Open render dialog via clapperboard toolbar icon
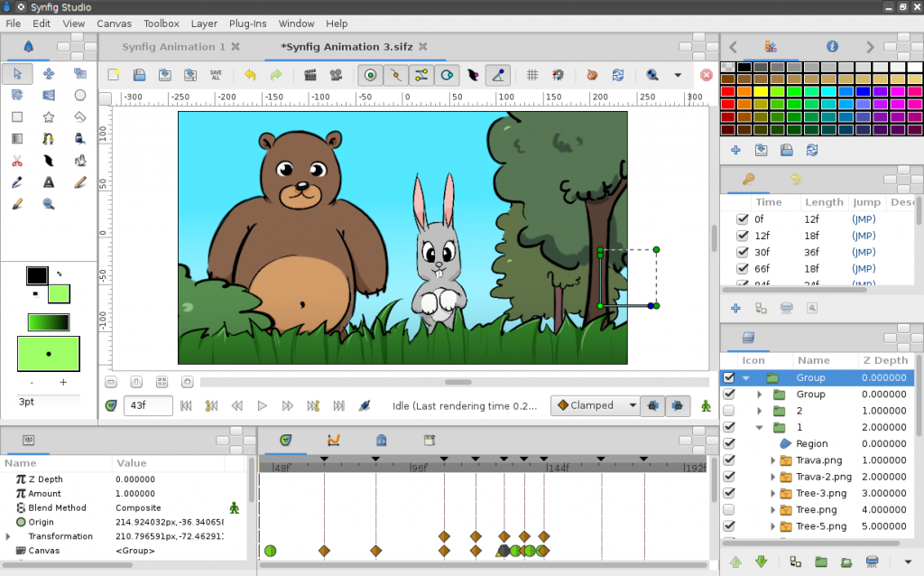The image size is (924, 576). (310, 75)
